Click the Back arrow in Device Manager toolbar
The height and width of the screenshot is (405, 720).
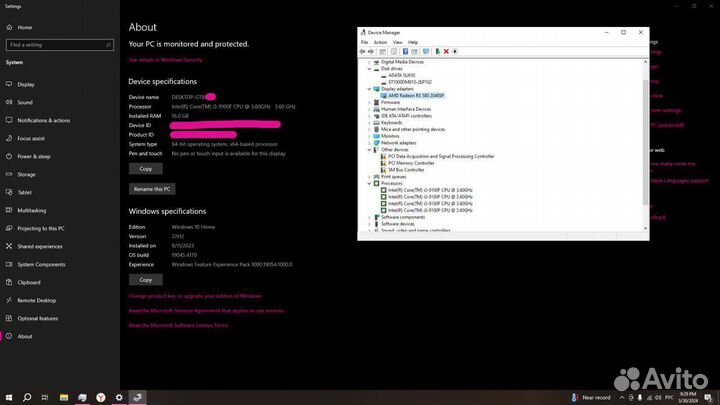362,51
